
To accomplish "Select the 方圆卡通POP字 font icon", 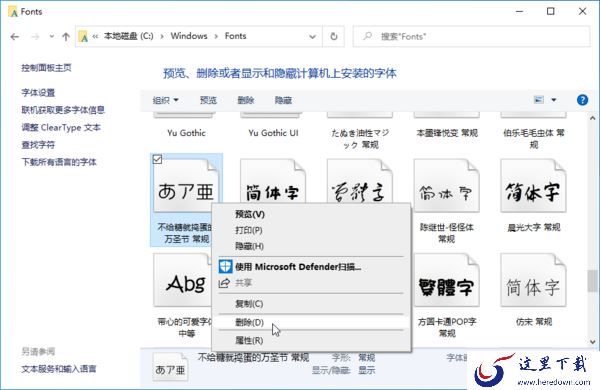I will pos(447,281).
